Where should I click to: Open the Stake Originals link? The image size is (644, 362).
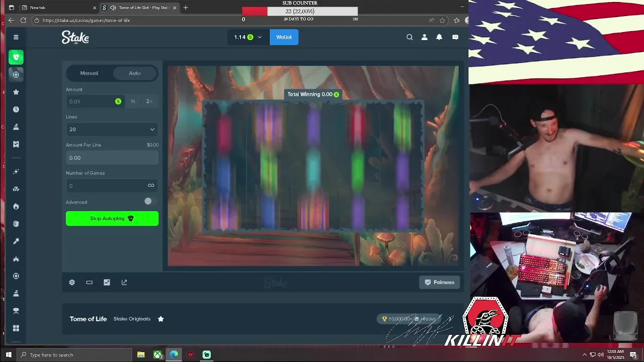click(x=132, y=319)
